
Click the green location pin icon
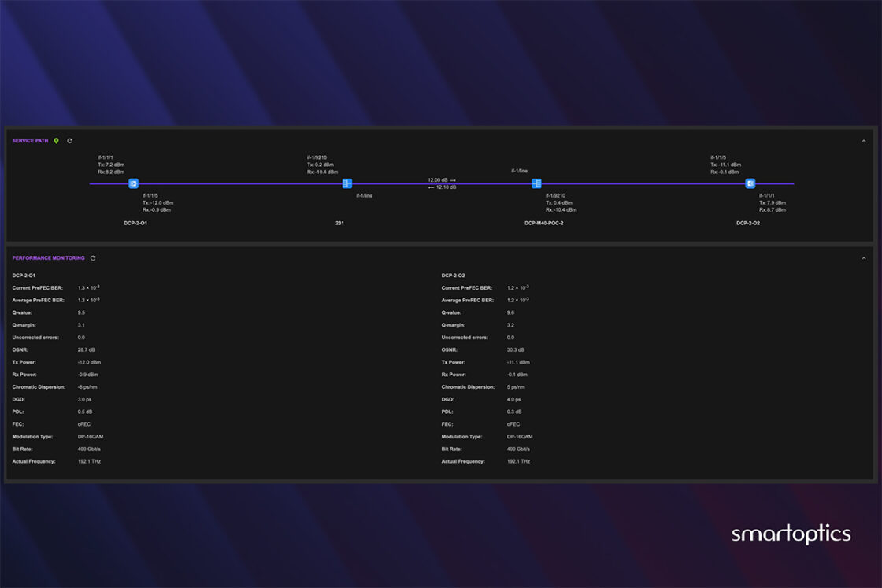[56, 141]
